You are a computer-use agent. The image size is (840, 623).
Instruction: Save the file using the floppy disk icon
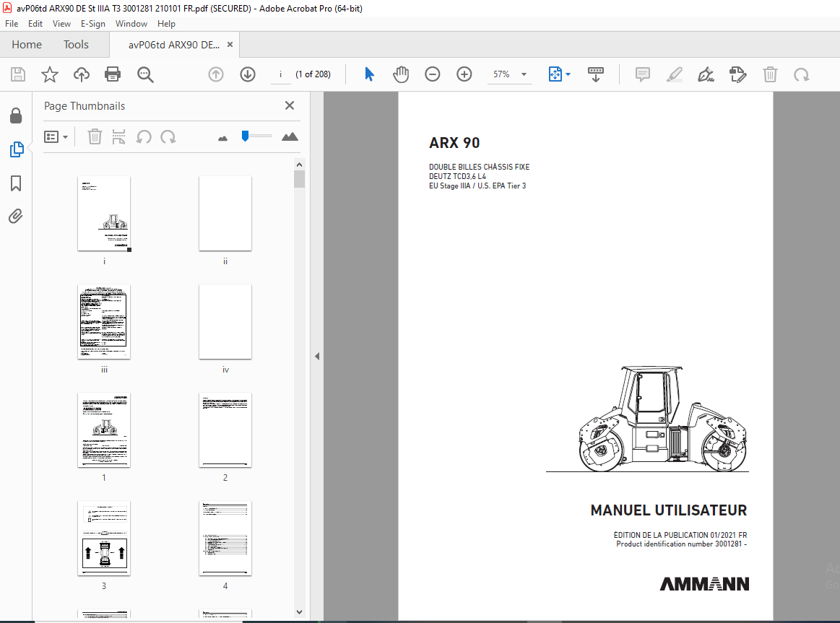click(17, 74)
